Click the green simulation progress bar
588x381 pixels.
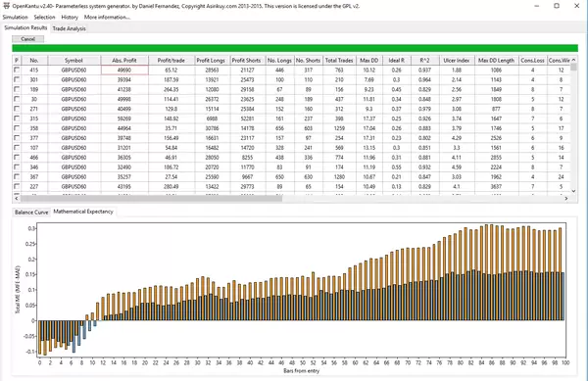click(295, 48)
